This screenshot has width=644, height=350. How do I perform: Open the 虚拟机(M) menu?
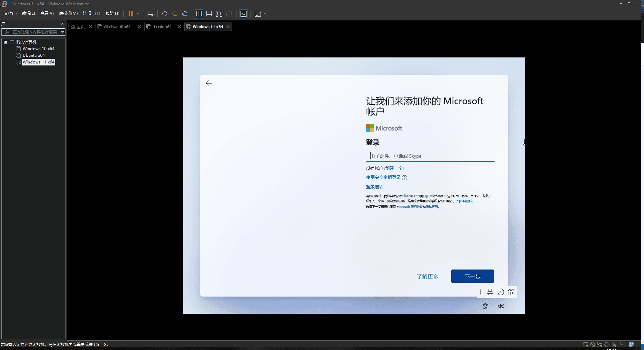pos(68,13)
